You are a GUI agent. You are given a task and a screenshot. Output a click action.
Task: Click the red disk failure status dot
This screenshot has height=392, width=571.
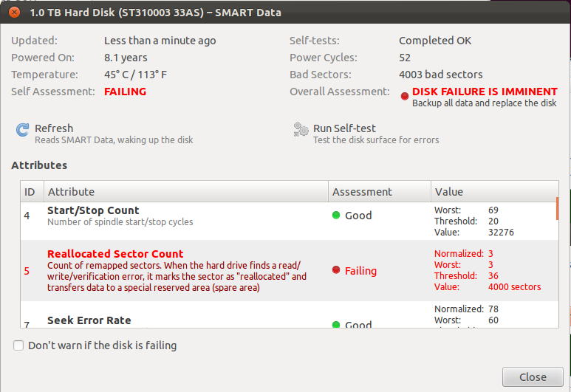404,96
